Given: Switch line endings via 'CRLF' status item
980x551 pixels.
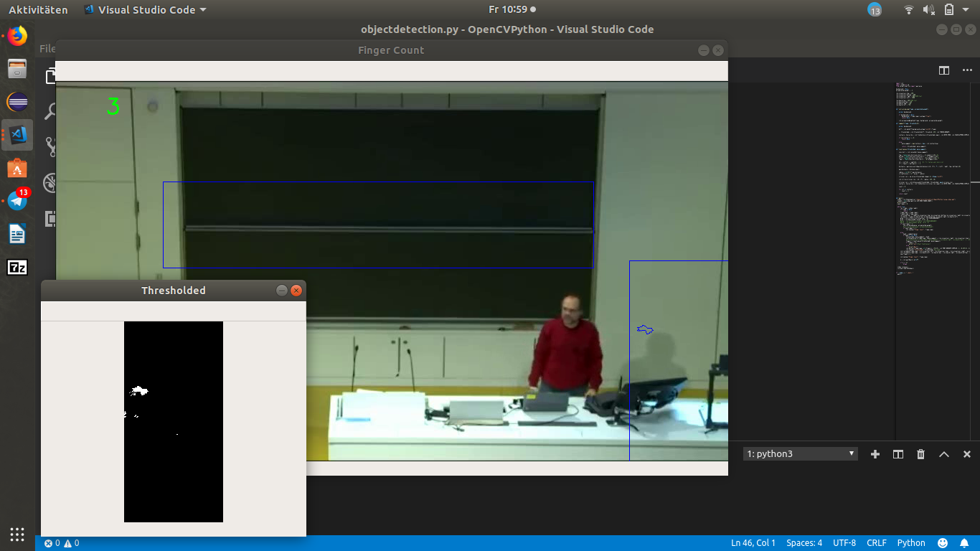Looking at the screenshot, I should point(877,542).
